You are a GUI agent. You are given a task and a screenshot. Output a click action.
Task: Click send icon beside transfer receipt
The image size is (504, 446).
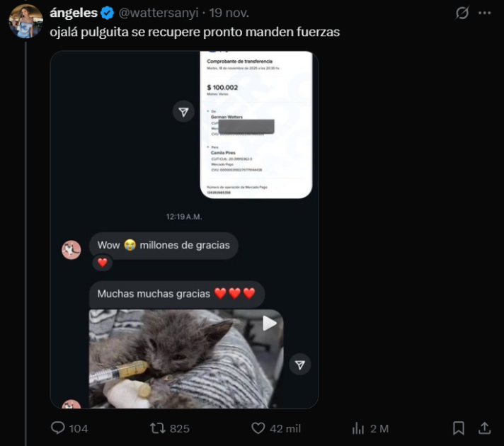tap(183, 111)
